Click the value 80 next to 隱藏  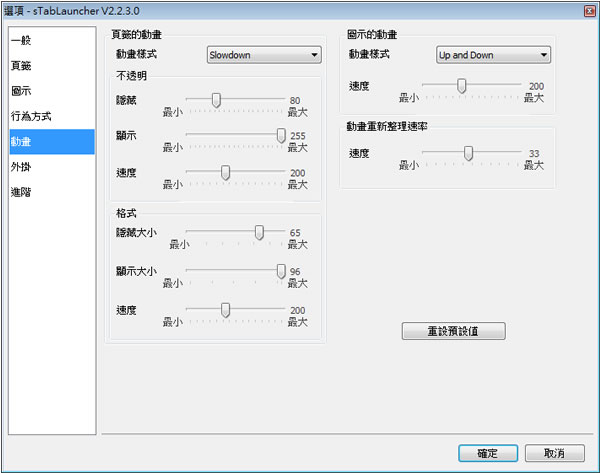(295, 101)
